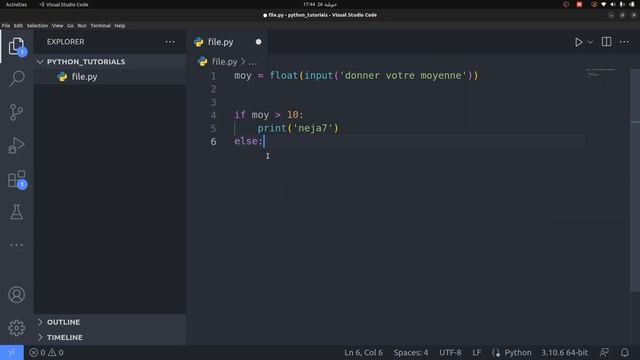This screenshot has height=360, width=640.
Task: Open editor More Actions ellipsis
Action: click(624, 42)
